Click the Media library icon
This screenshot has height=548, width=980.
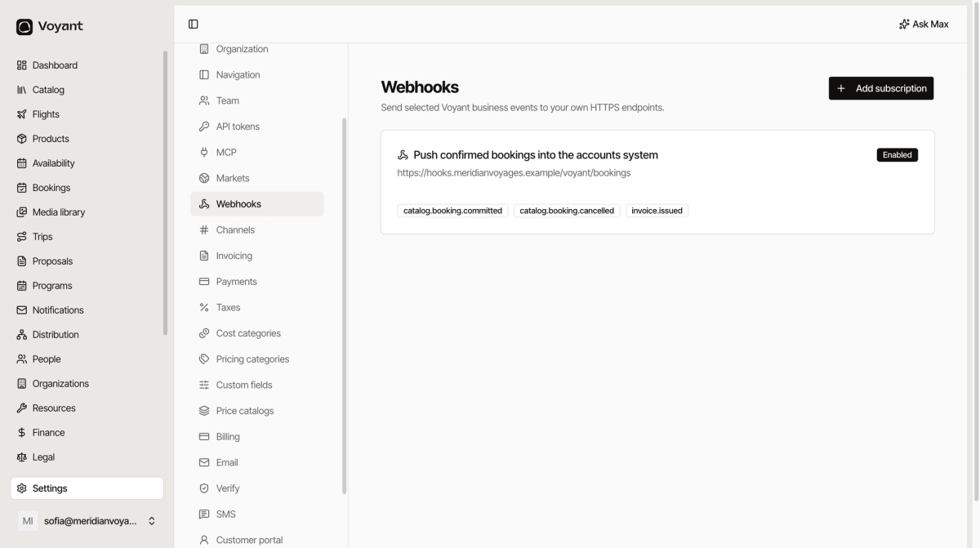point(22,212)
